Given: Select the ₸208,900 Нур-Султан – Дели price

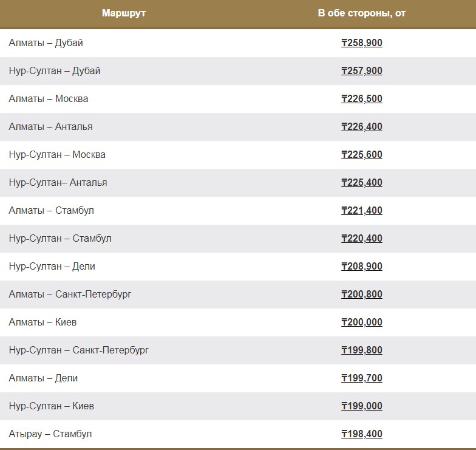Looking at the screenshot, I should pyautogui.click(x=362, y=267).
